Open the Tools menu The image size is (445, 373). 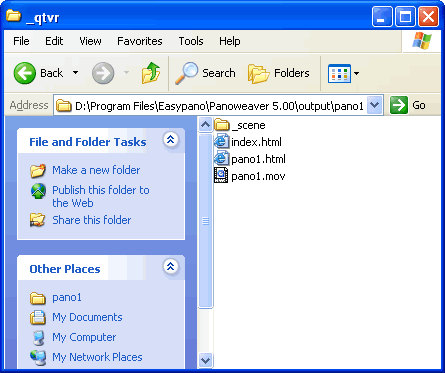click(x=191, y=41)
